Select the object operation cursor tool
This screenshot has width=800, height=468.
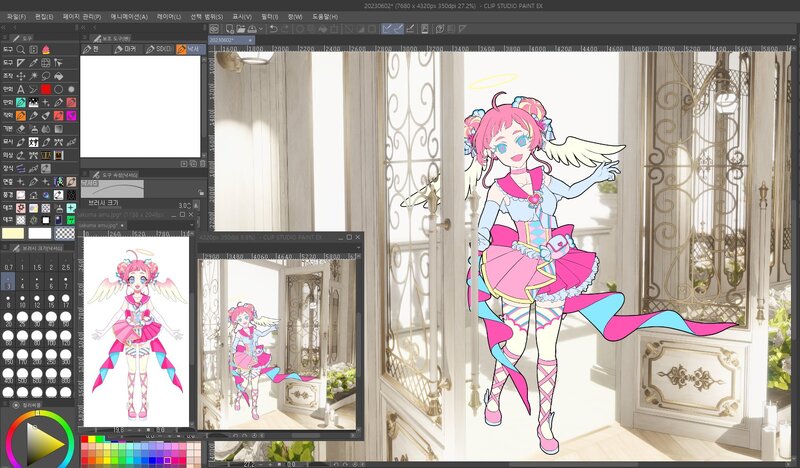(x=59, y=63)
